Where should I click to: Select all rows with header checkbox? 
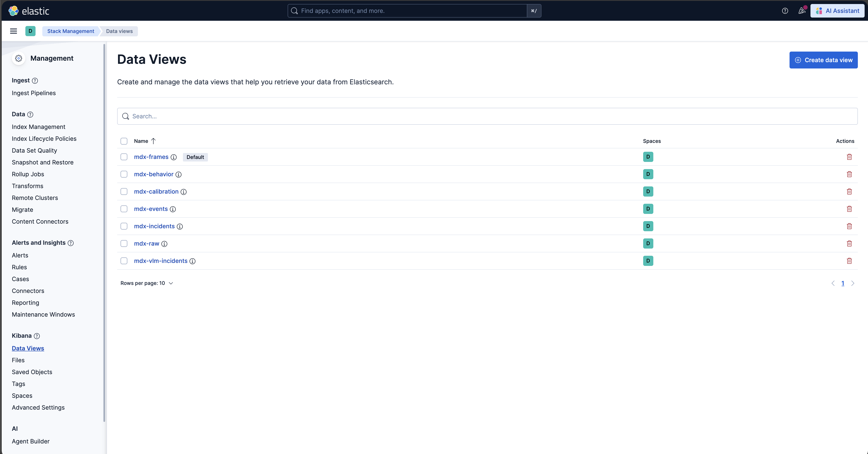click(x=124, y=141)
